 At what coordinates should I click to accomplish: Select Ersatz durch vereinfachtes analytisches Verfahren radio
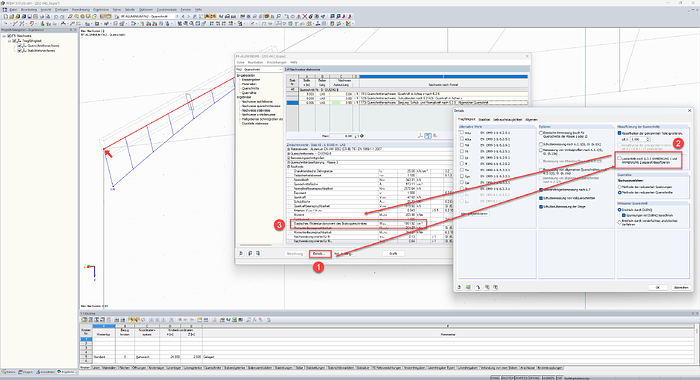(x=620, y=222)
